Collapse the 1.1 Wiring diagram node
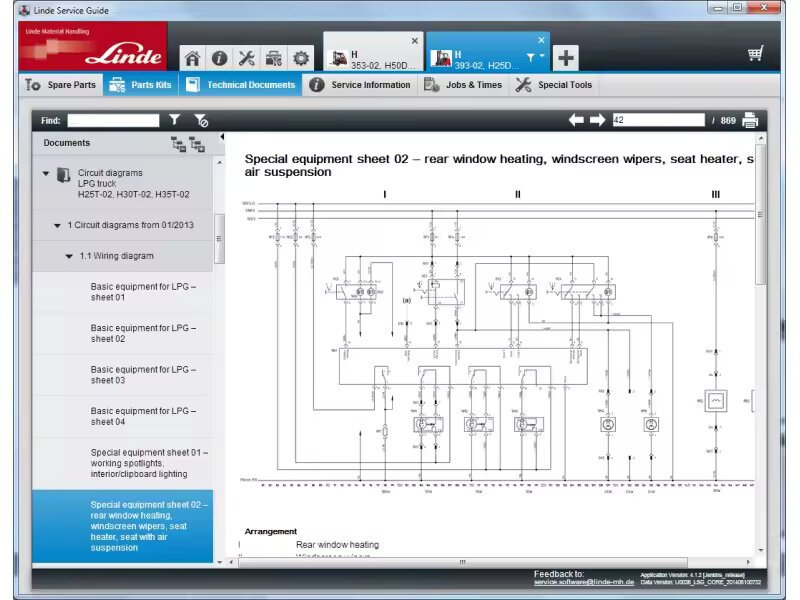800x600 pixels. (69, 255)
